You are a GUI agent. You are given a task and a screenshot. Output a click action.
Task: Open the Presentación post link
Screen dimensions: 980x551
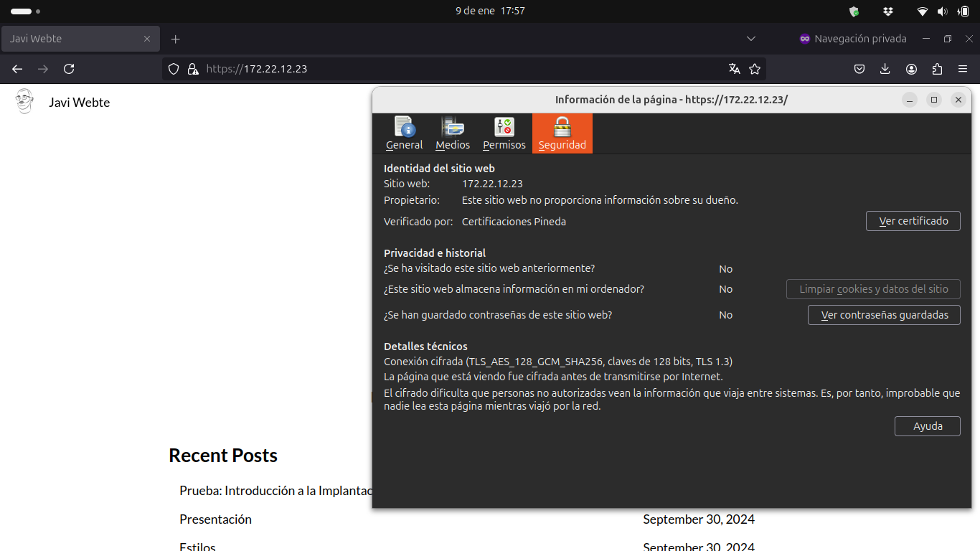pyautogui.click(x=215, y=519)
